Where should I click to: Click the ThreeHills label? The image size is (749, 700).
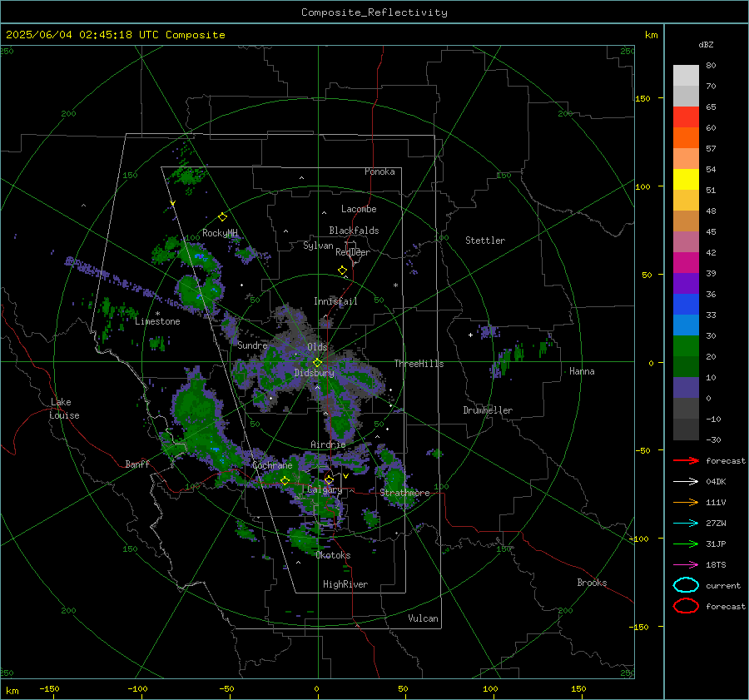[x=419, y=364]
